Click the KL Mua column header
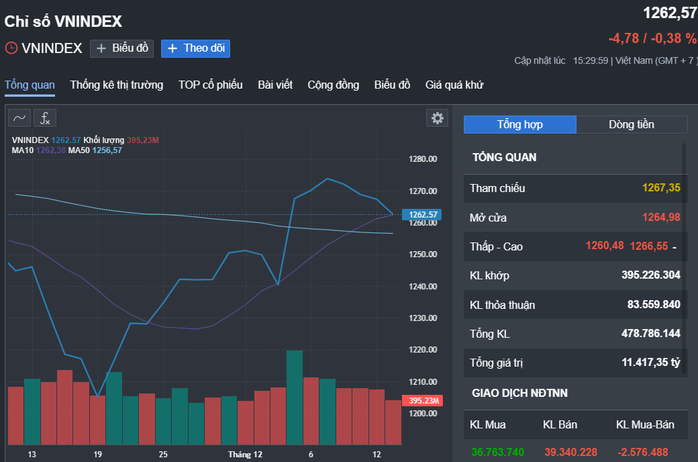Viewport: 698px width, 462px height. pyautogui.click(x=488, y=425)
